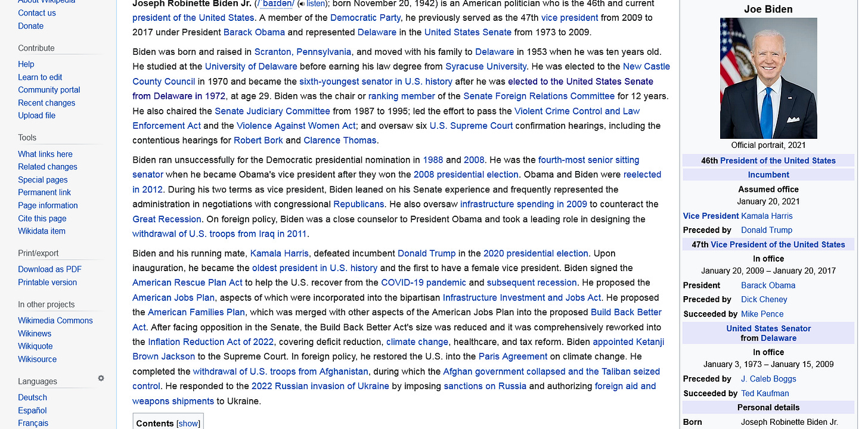
Task: Open Printable version
Action: click(x=47, y=282)
